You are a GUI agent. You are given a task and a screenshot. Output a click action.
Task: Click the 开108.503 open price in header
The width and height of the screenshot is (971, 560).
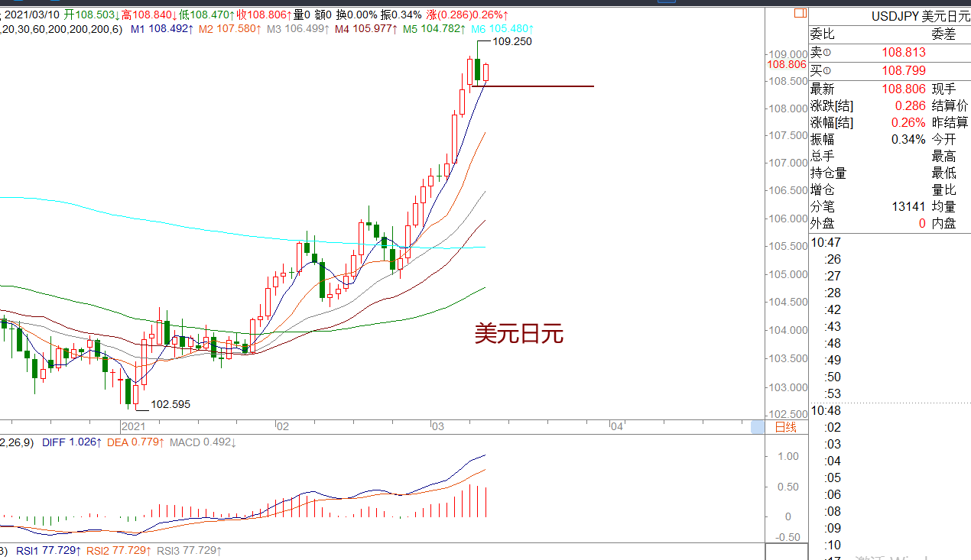91,15
